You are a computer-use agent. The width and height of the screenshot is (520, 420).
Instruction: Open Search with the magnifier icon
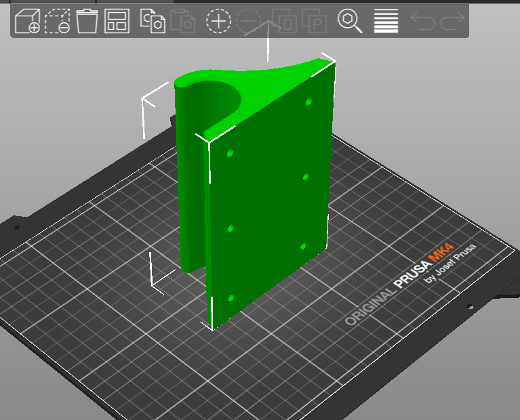tap(350, 22)
